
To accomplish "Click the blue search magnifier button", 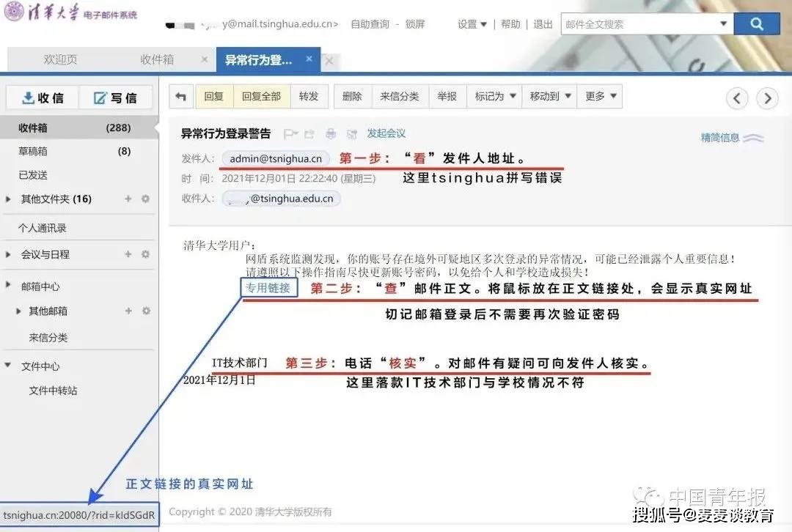I will [756, 23].
